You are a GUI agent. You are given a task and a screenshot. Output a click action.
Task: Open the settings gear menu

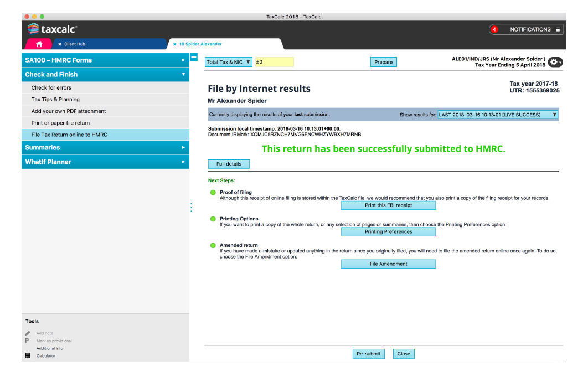click(x=555, y=63)
